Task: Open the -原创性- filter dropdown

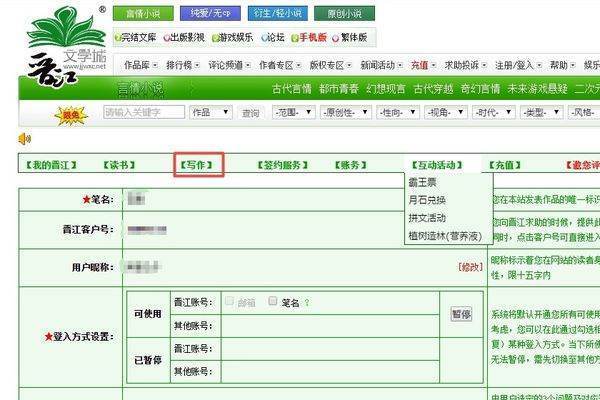Action: pyautogui.click(x=346, y=112)
